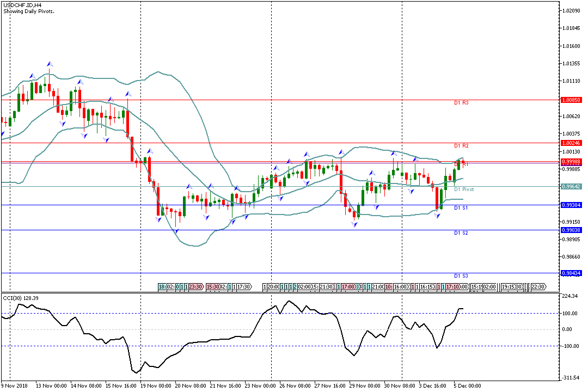
Task: Select the red 0.99988 price tag
Action: coord(571,162)
